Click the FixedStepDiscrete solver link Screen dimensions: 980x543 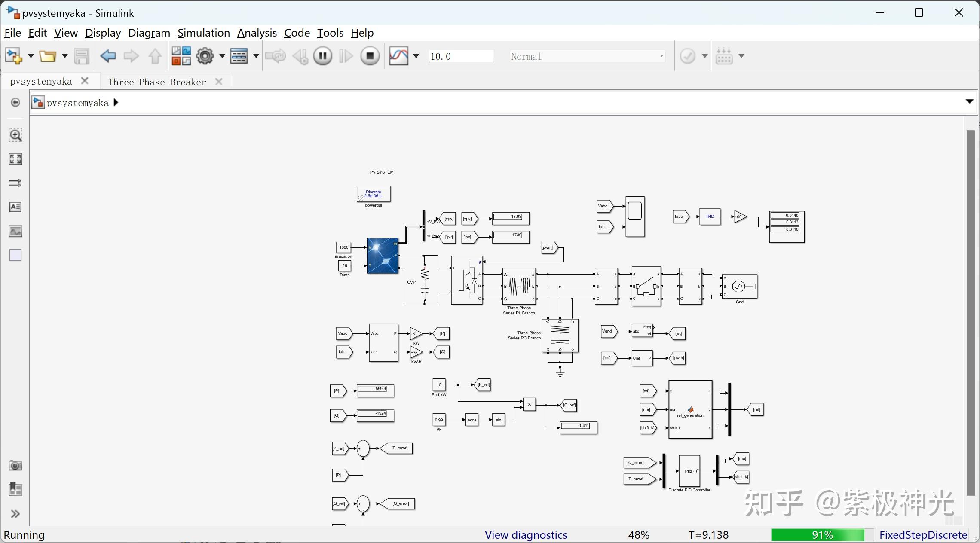pos(923,535)
